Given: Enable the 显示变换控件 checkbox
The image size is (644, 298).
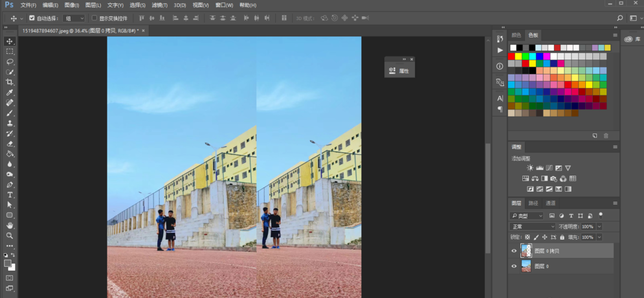Looking at the screenshot, I should point(94,18).
